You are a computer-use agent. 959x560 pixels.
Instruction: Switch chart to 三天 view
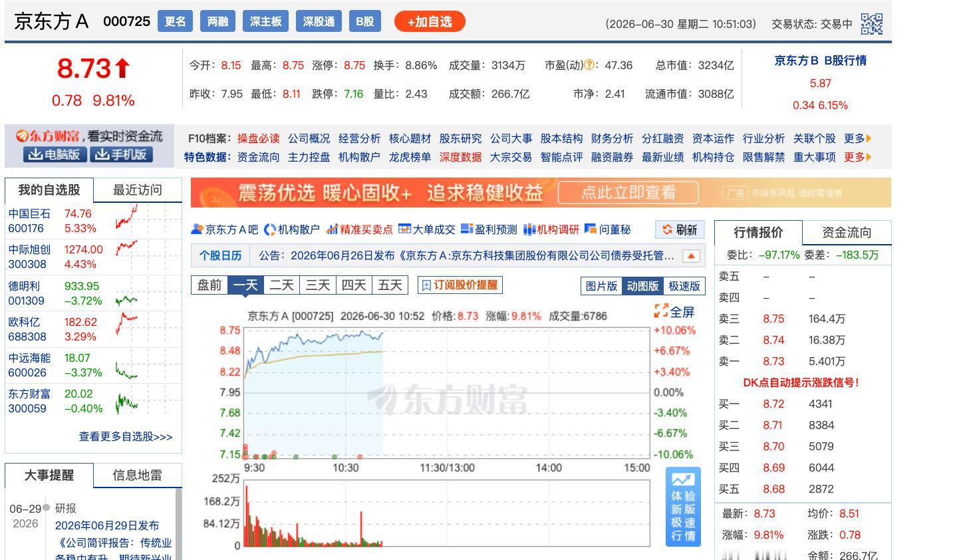(318, 285)
